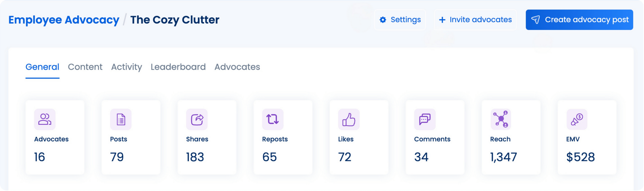Click the Reposts loop arrows icon

[x=273, y=119]
